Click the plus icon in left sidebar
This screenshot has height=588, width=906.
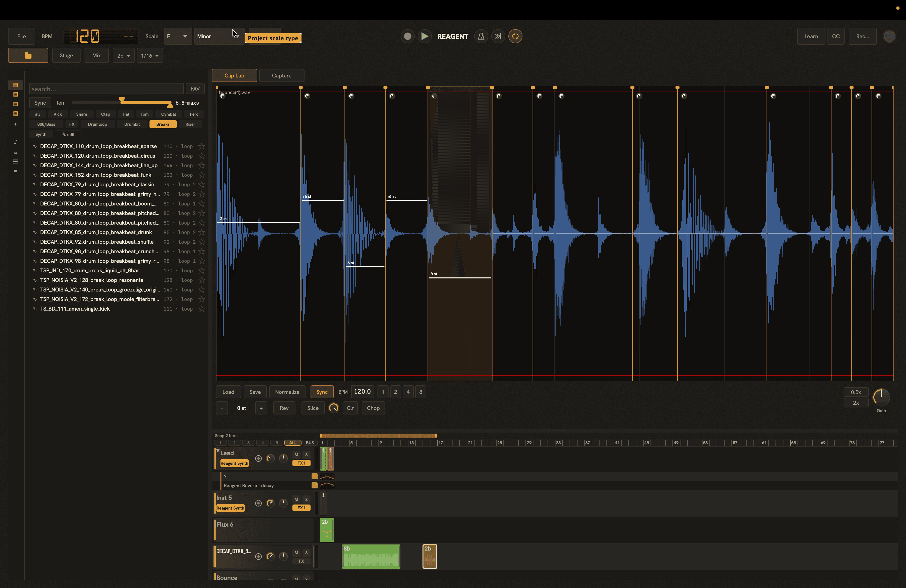click(16, 124)
